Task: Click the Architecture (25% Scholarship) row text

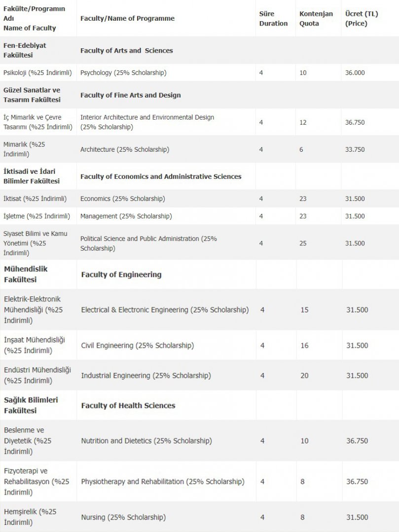Action: 125,149
